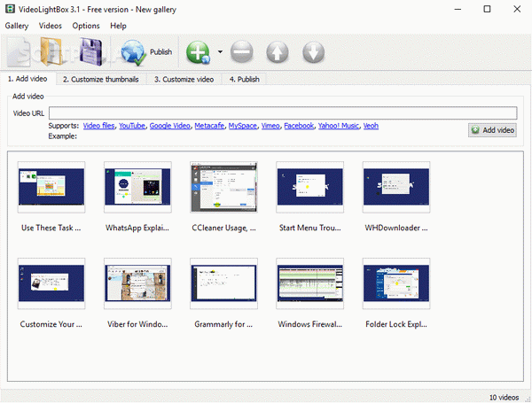Viewport: 532px width, 403px height.
Task: Expand the Add video dropdown arrow
Action: (220, 52)
